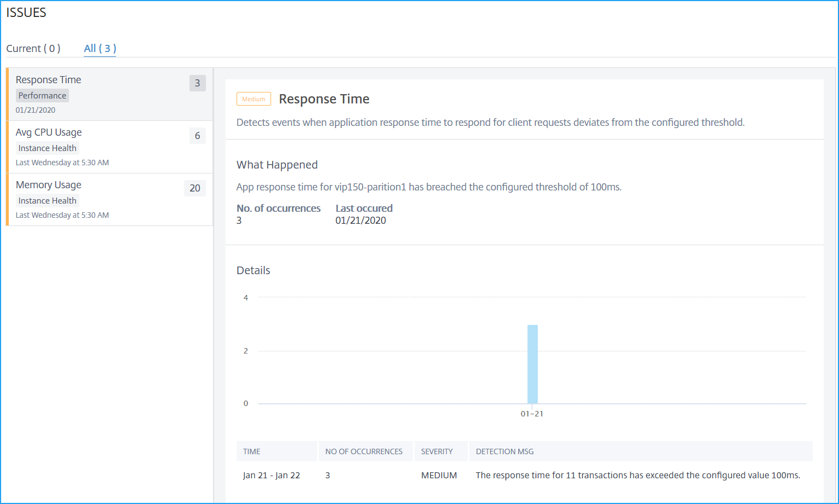
Task: Click the Response Time detail heading
Action: pos(324,99)
